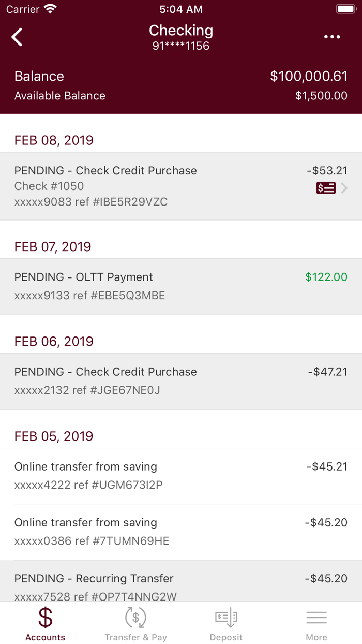The width and height of the screenshot is (362, 644).
Task: Expand the PENDING OLTT Payment entry
Action: (181, 286)
